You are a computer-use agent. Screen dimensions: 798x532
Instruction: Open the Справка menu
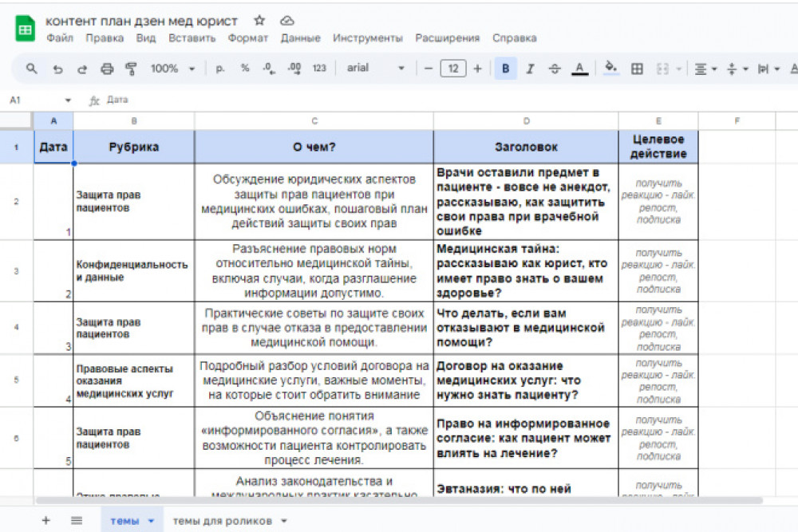click(514, 38)
